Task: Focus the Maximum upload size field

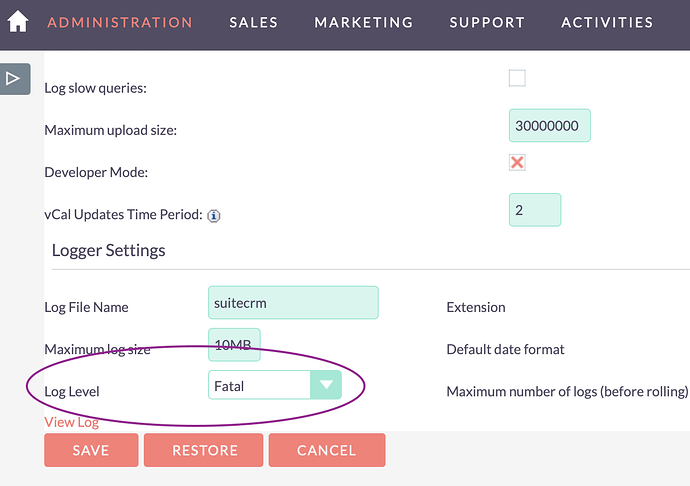Action: click(x=550, y=126)
